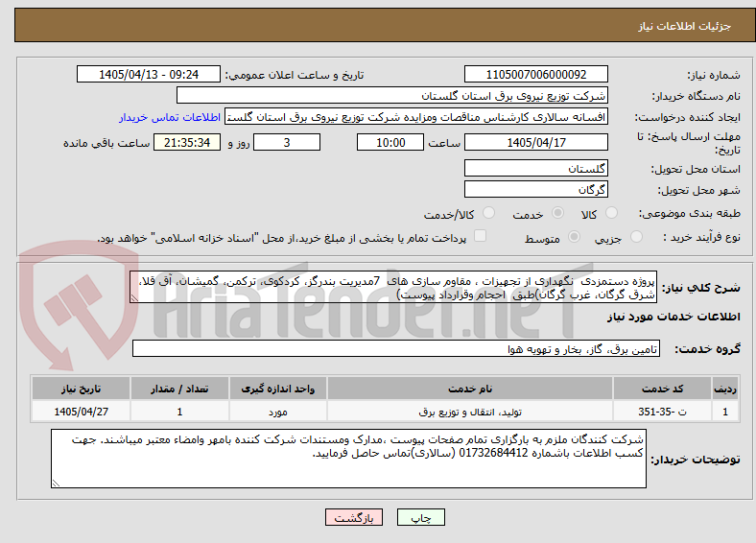The image size is (756, 543).
Task: Select the جزیی purchase type radio
Action: [636, 236]
